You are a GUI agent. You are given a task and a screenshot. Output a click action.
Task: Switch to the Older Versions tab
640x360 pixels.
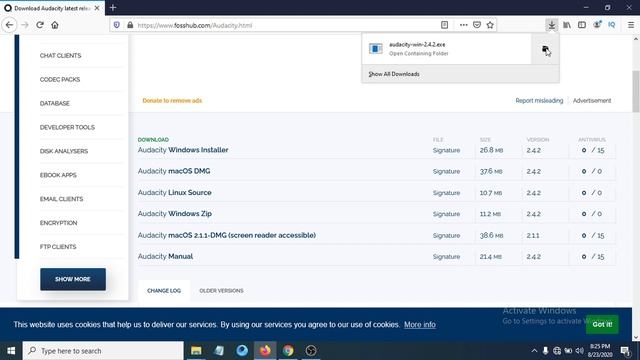point(221,291)
